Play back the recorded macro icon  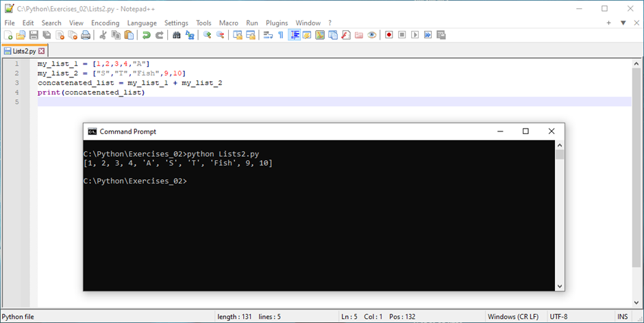(414, 36)
